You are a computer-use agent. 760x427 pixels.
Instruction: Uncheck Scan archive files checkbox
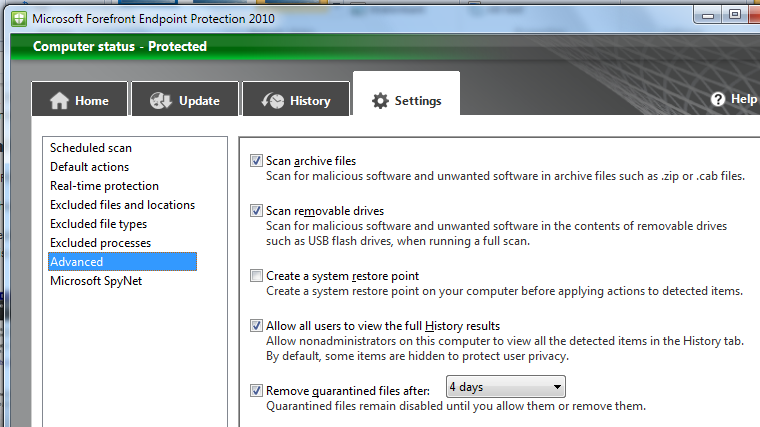(x=257, y=160)
